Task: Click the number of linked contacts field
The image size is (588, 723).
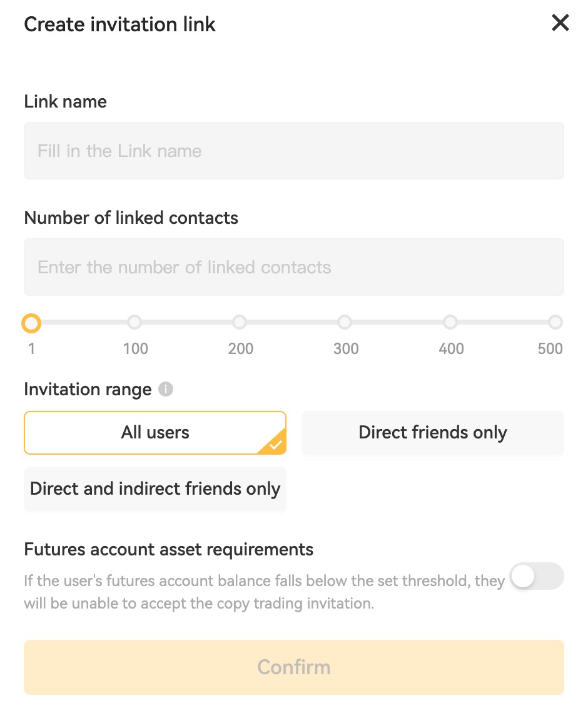Action: coord(294,267)
